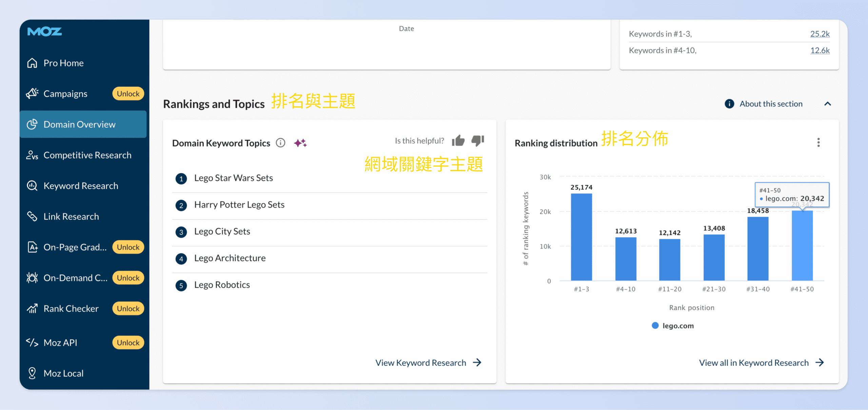Click the 25.2k keywords link
This screenshot has width=868, height=410.
820,34
